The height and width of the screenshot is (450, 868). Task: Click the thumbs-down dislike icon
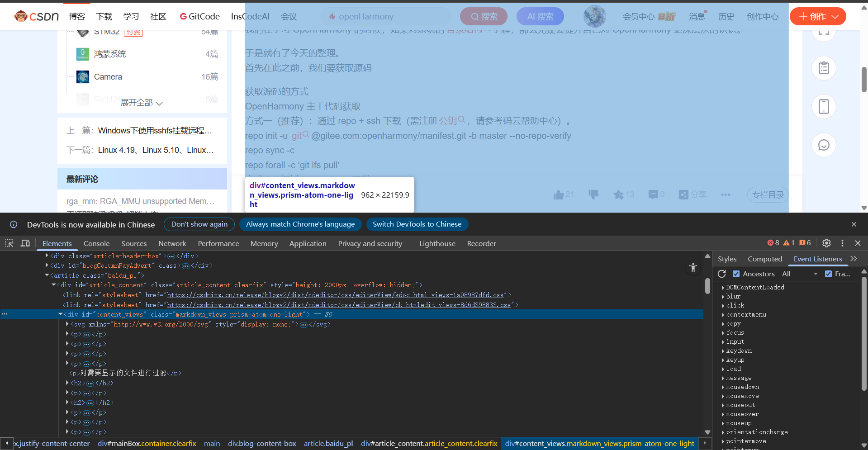pos(593,195)
